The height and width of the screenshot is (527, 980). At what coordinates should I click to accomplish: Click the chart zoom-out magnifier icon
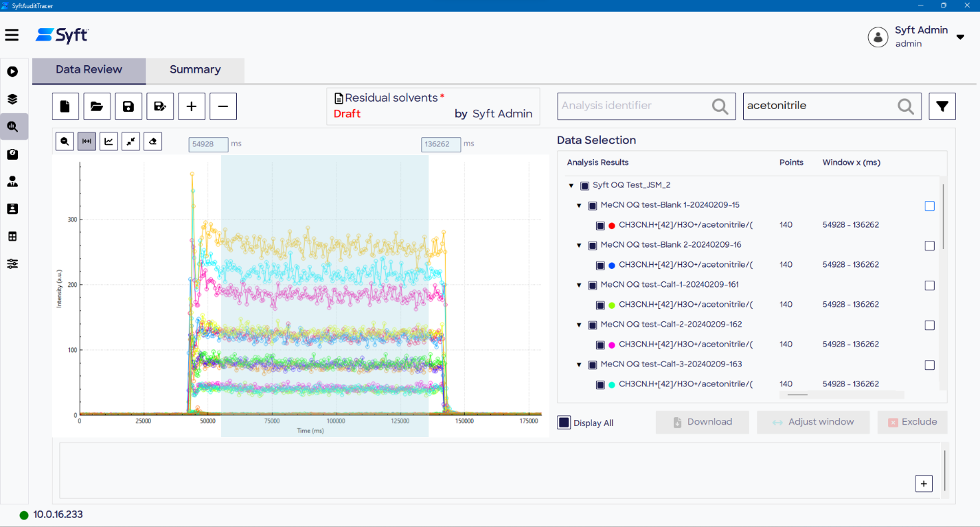(x=65, y=141)
